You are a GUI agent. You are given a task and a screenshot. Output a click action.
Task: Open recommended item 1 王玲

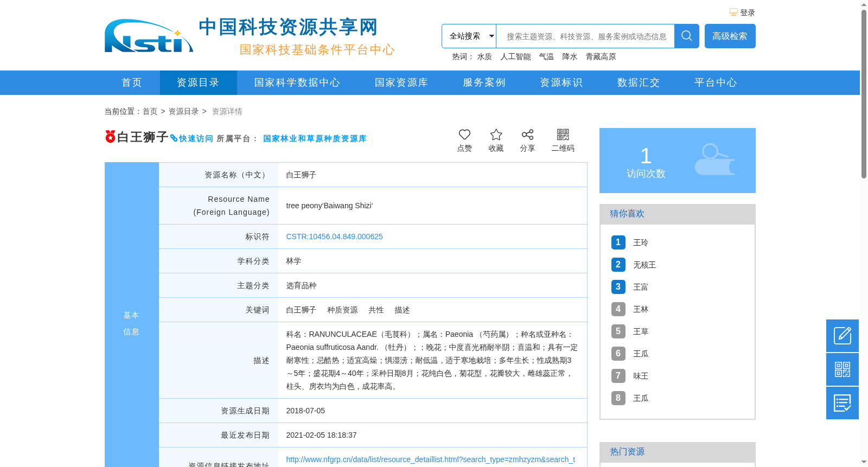point(641,242)
